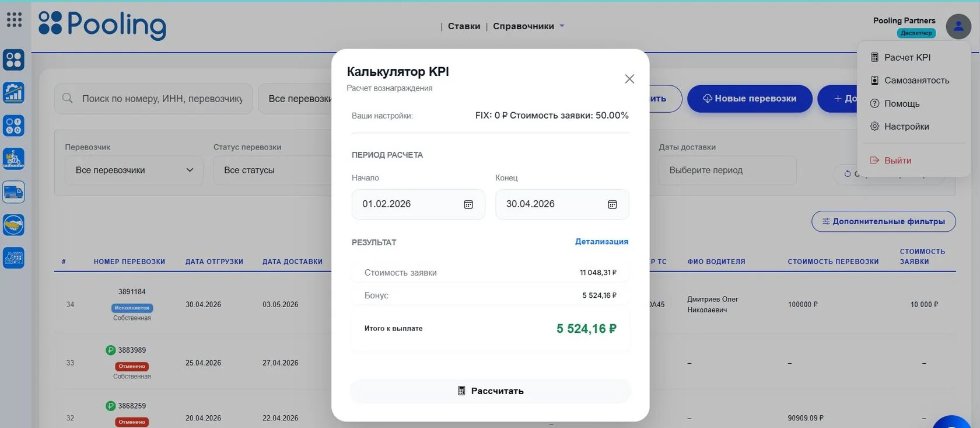This screenshot has height=428, width=980.
Task: Click the magnifier icon in the search box
Action: point(68,98)
